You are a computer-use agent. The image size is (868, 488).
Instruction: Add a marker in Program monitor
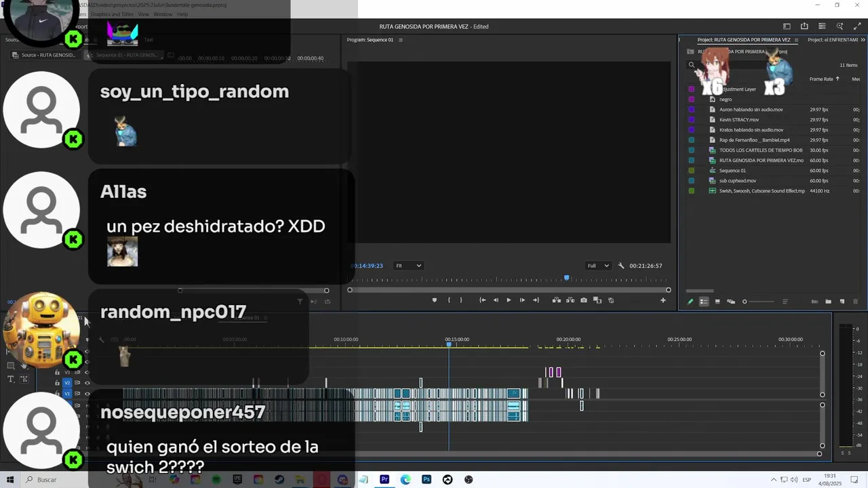point(435,300)
